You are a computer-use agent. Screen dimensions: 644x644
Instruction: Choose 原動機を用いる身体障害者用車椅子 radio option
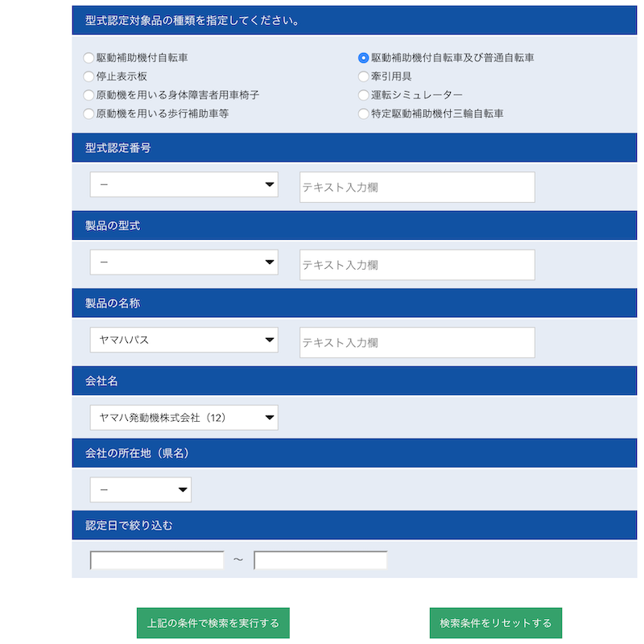tap(89, 95)
